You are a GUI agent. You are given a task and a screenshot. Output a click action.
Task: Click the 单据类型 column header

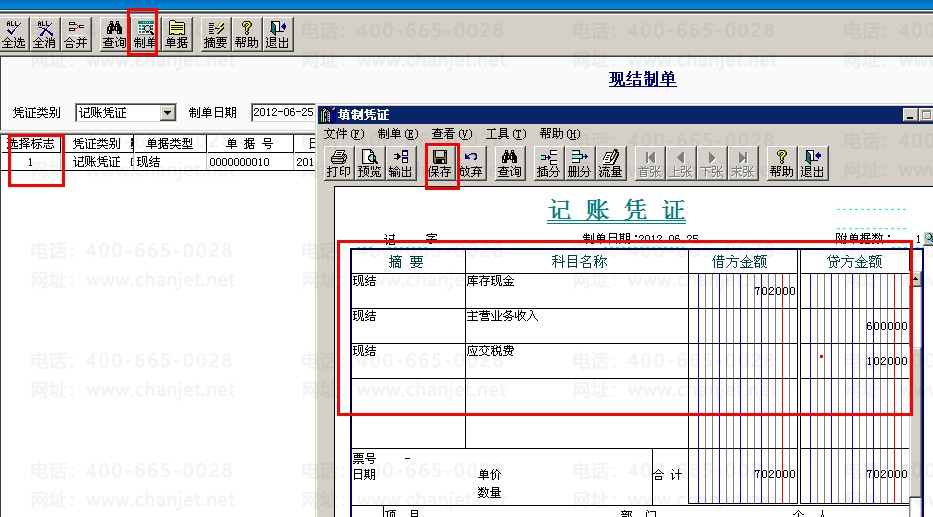[x=170, y=143]
